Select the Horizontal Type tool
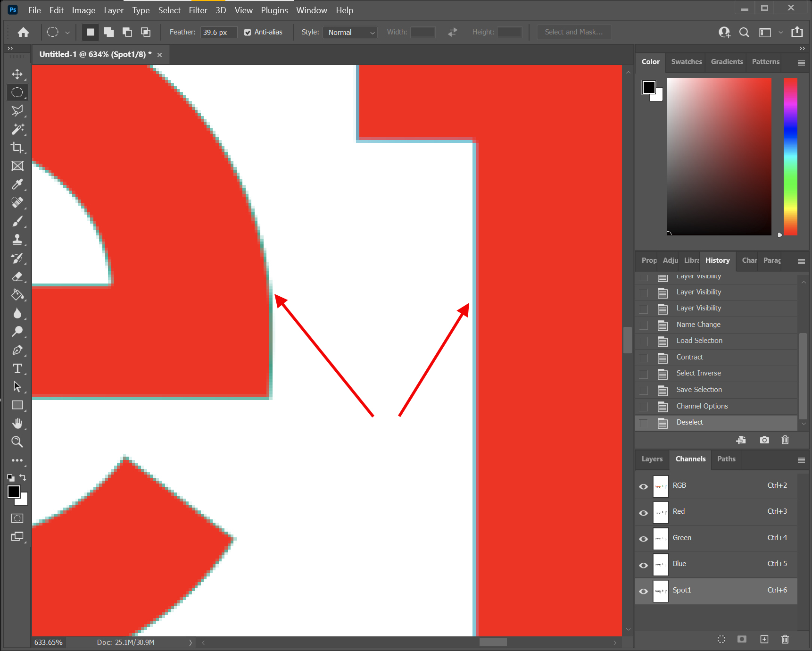The height and width of the screenshot is (651, 812). point(17,368)
